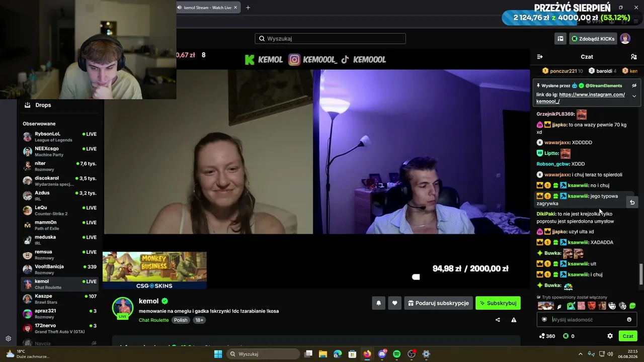644x362 pixels.
Task: Open OBS Studio from taskbar
Action: 412,354
